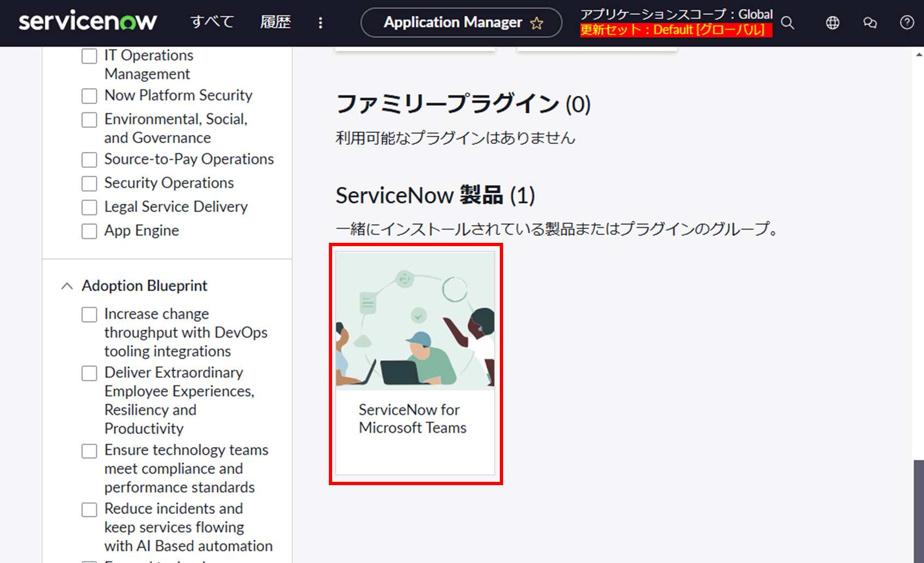The width and height of the screenshot is (924, 563).
Task: Click the 更新セット Default update set label
Action: click(x=676, y=30)
